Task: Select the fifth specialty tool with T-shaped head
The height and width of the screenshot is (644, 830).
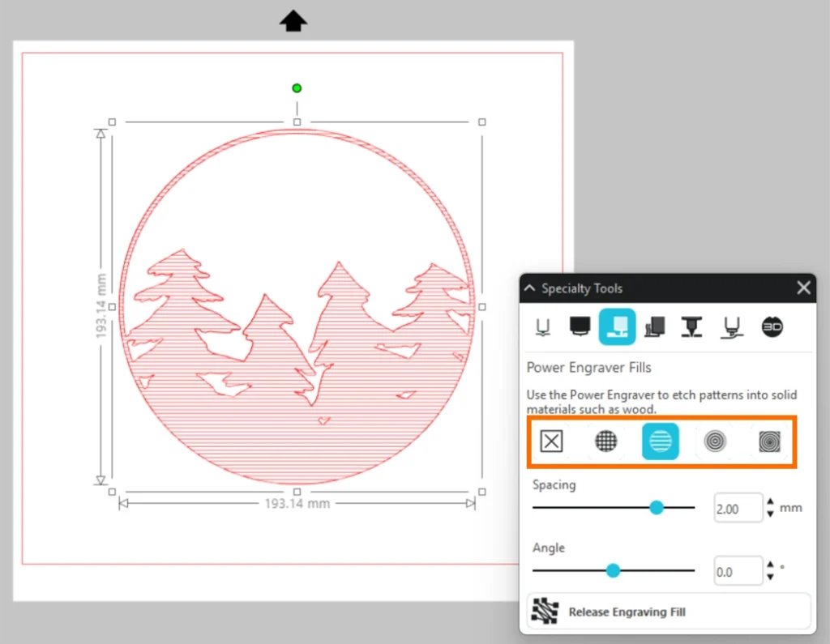Action: (691, 326)
